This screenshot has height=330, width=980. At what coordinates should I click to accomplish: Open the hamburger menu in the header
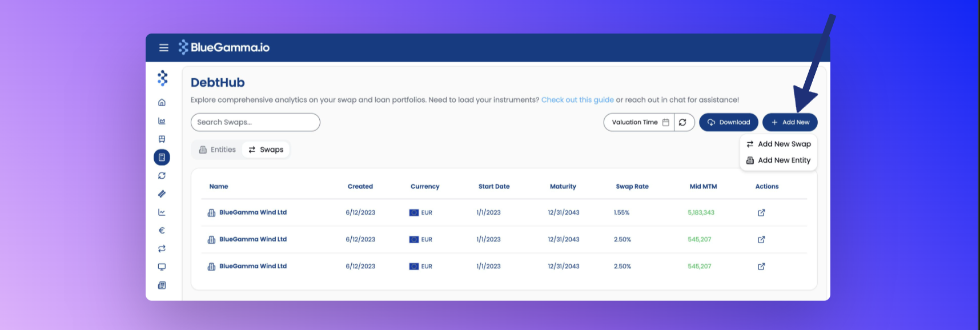[164, 47]
